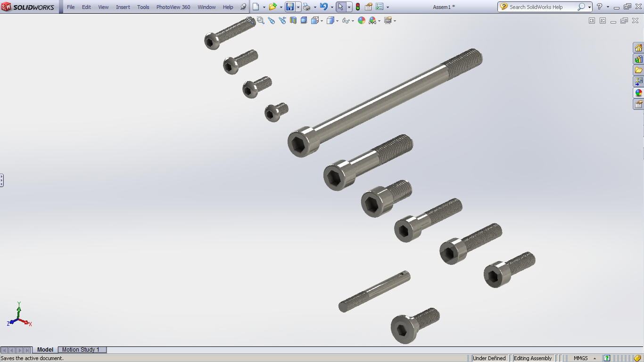Click the tile-left document window button
This screenshot has height=362, width=644.
click(x=592, y=20)
